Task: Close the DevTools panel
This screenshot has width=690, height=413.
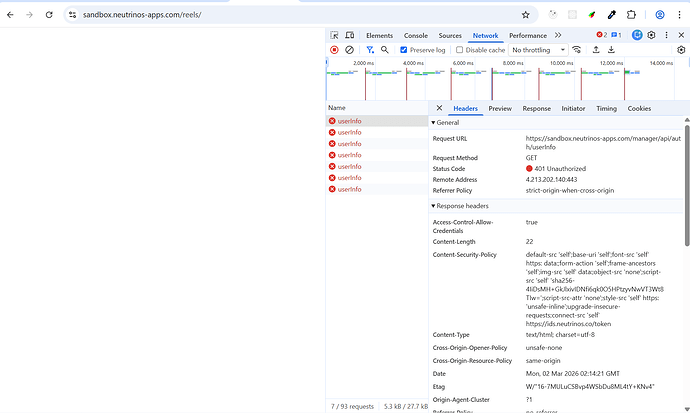Action: pyautogui.click(x=681, y=35)
